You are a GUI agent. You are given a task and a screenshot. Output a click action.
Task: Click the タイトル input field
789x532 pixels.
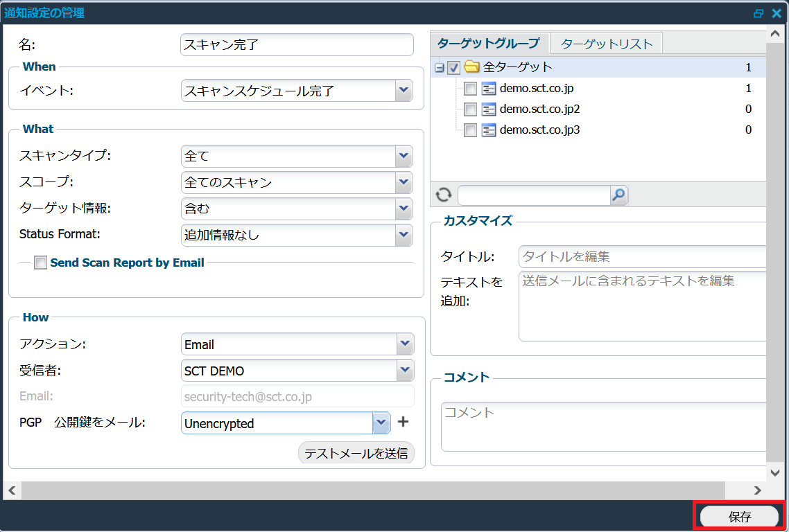click(x=643, y=256)
